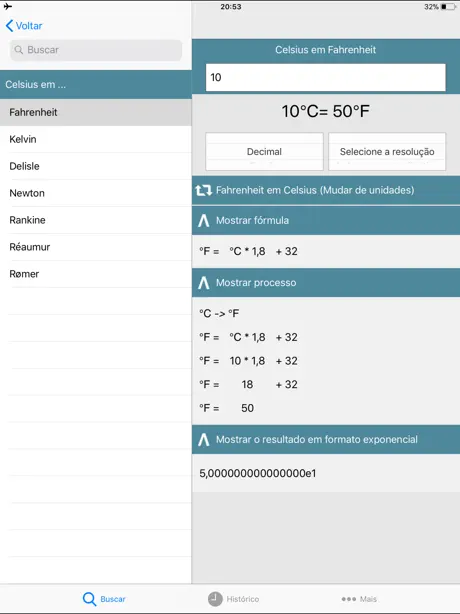460x614 pixels.
Task: Click the value input field showing 10
Action: tap(326, 78)
